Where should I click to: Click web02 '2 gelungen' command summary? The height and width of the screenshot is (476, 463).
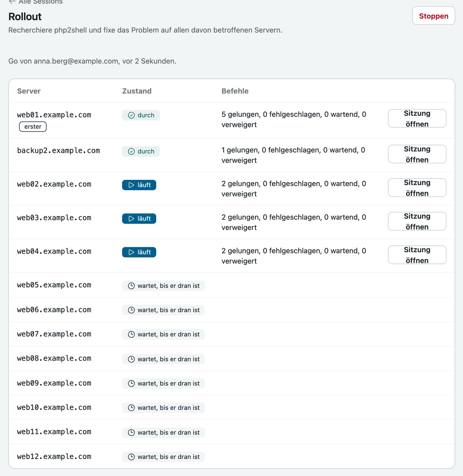294,189
